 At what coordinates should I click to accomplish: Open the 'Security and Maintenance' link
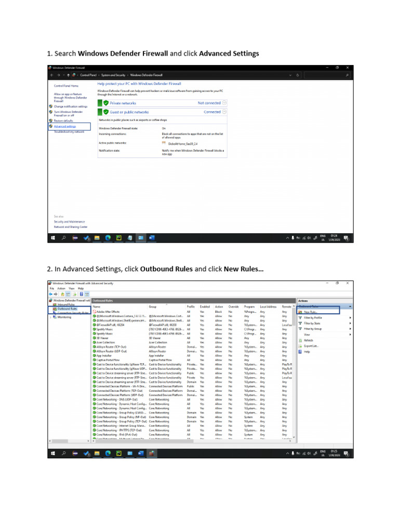[x=69, y=221]
